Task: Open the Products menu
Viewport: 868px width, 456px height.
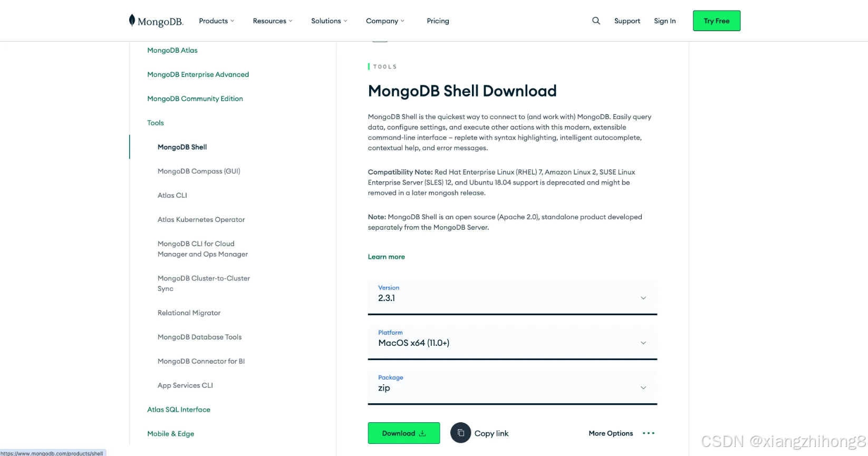Action: coord(216,21)
